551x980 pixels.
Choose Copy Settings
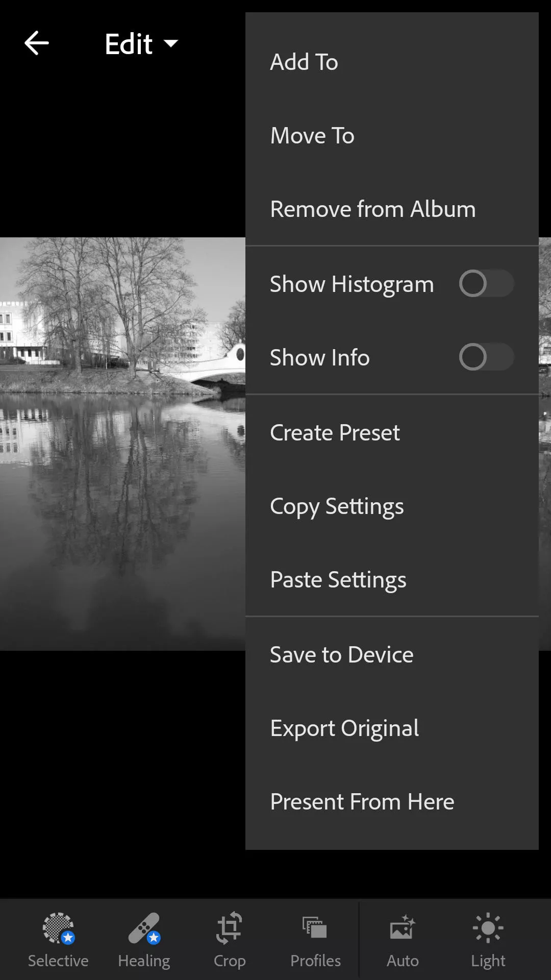click(x=392, y=506)
